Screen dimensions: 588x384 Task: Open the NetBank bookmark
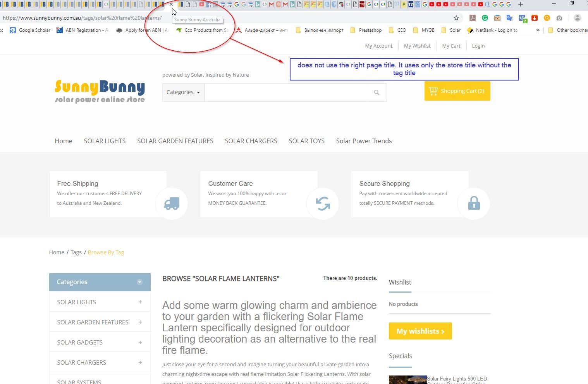click(x=492, y=30)
